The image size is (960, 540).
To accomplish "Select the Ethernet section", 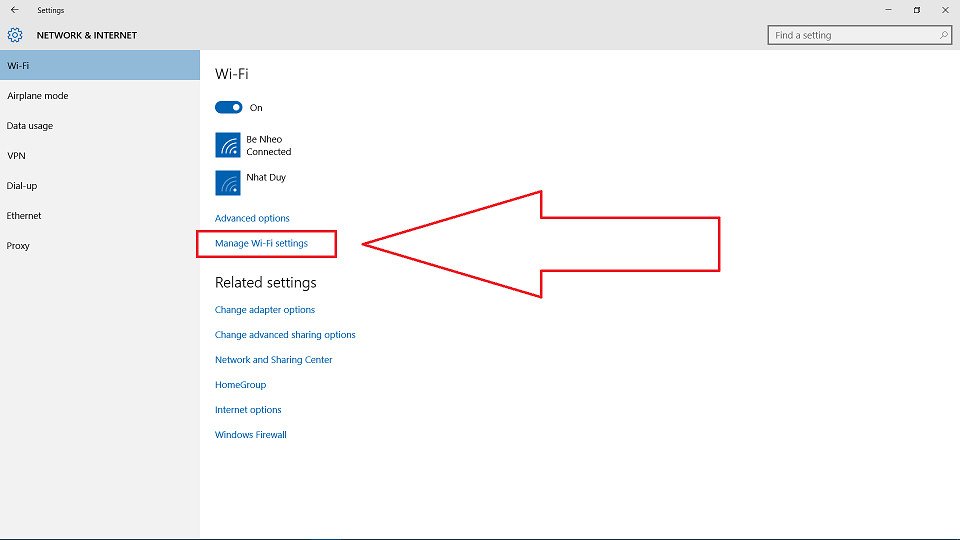I will tap(100, 216).
